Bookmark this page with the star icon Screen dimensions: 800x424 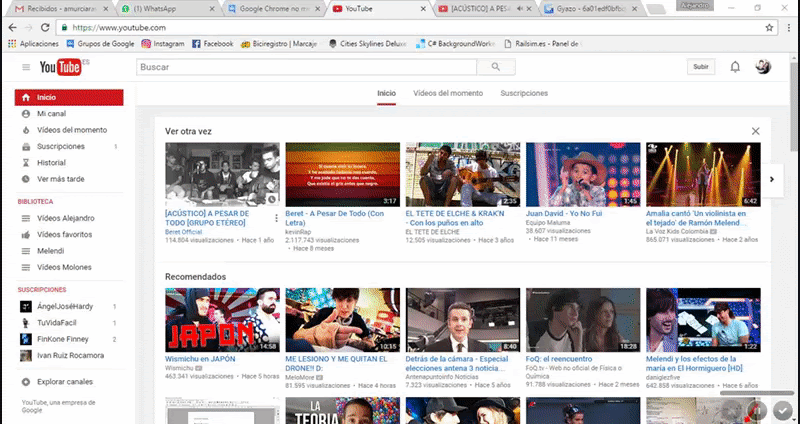pyautogui.click(x=769, y=28)
